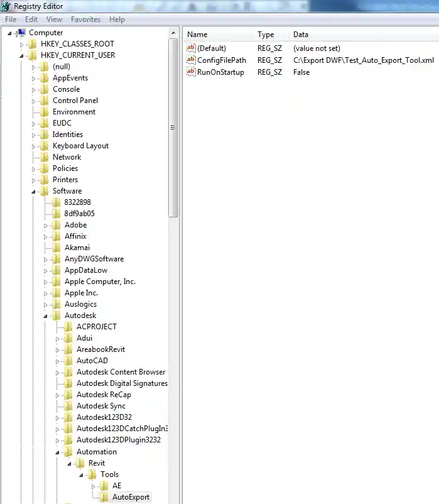Select the Control Panel key
The image size is (439, 504).
click(x=75, y=101)
